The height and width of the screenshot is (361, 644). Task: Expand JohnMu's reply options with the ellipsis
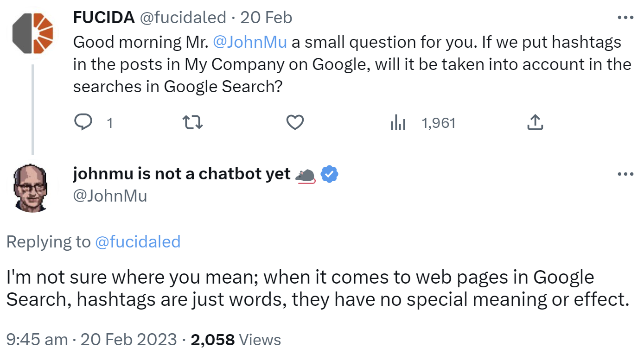(626, 174)
